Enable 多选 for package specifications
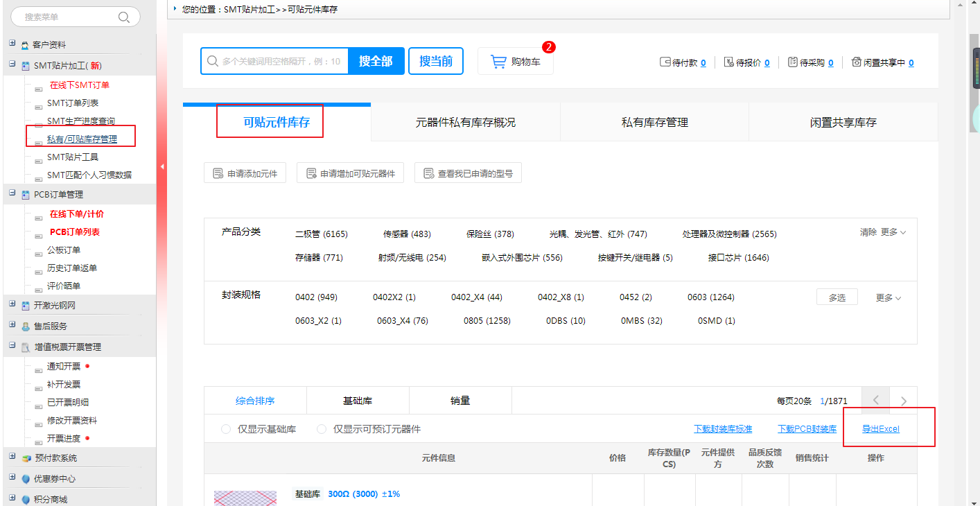The width and height of the screenshot is (980, 506). click(x=837, y=297)
